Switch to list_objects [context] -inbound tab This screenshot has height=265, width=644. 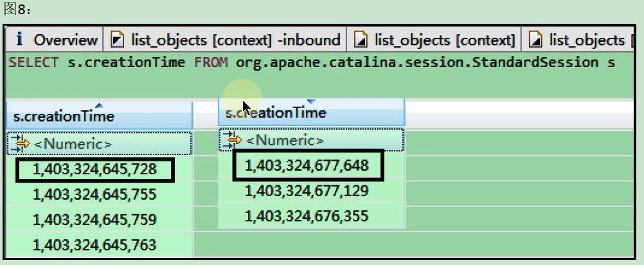click(225, 40)
